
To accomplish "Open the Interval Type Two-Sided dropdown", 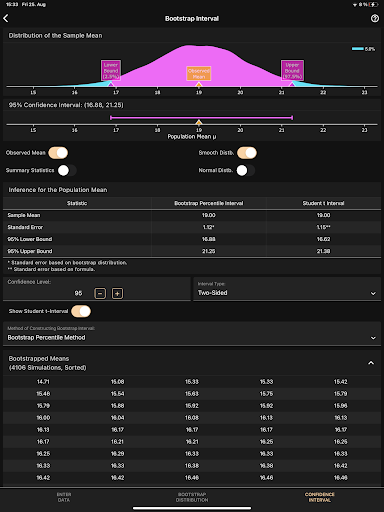I will tap(287, 289).
